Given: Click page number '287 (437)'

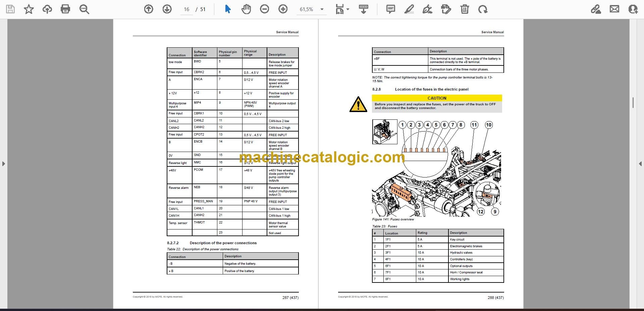Looking at the screenshot, I should 290,298.
